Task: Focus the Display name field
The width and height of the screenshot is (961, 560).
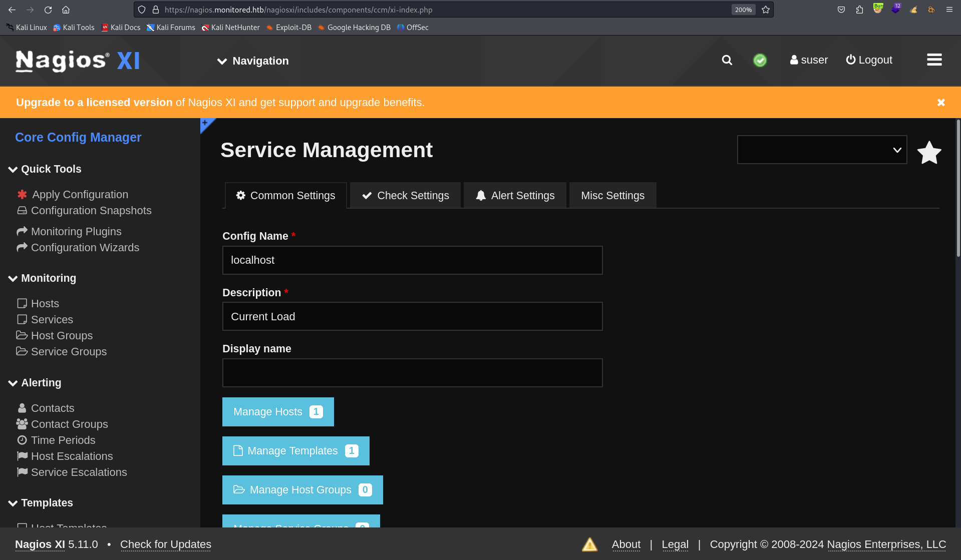Action: (x=412, y=373)
